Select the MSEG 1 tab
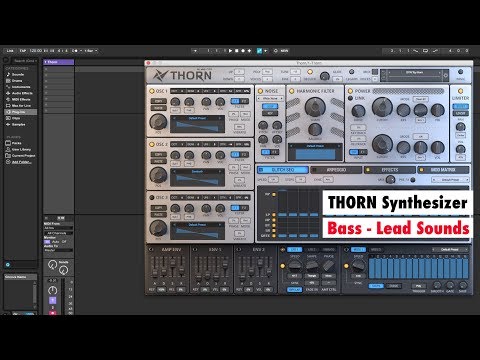Image resolution: width=480 pixels, height=360 pixels. tap(358, 249)
